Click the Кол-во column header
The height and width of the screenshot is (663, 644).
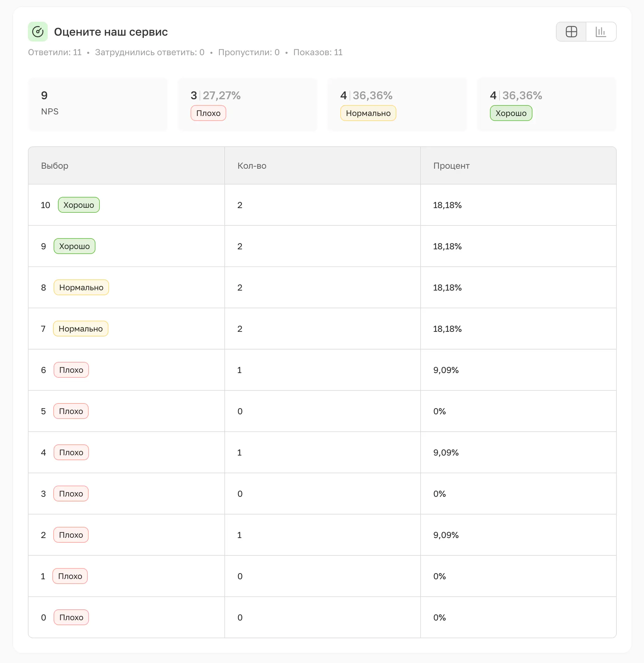pyautogui.click(x=252, y=166)
